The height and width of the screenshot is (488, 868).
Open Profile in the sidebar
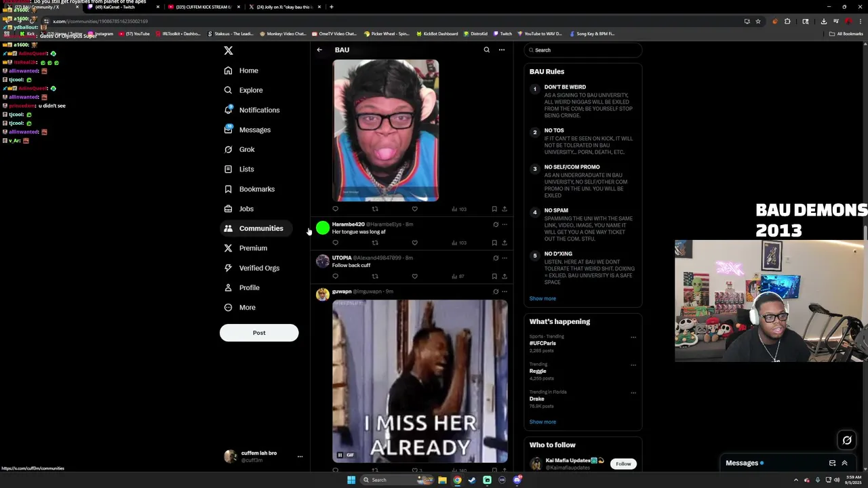tap(241, 287)
